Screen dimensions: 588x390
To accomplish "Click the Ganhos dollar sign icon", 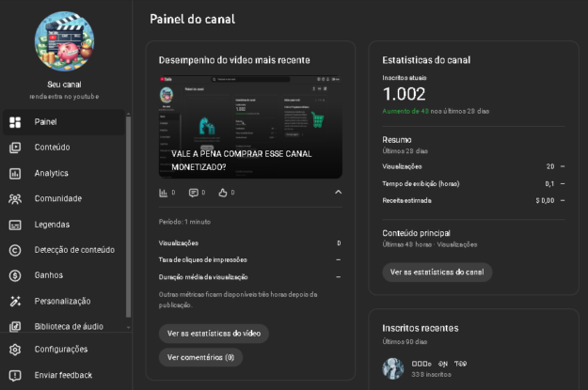I will [15, 275].
